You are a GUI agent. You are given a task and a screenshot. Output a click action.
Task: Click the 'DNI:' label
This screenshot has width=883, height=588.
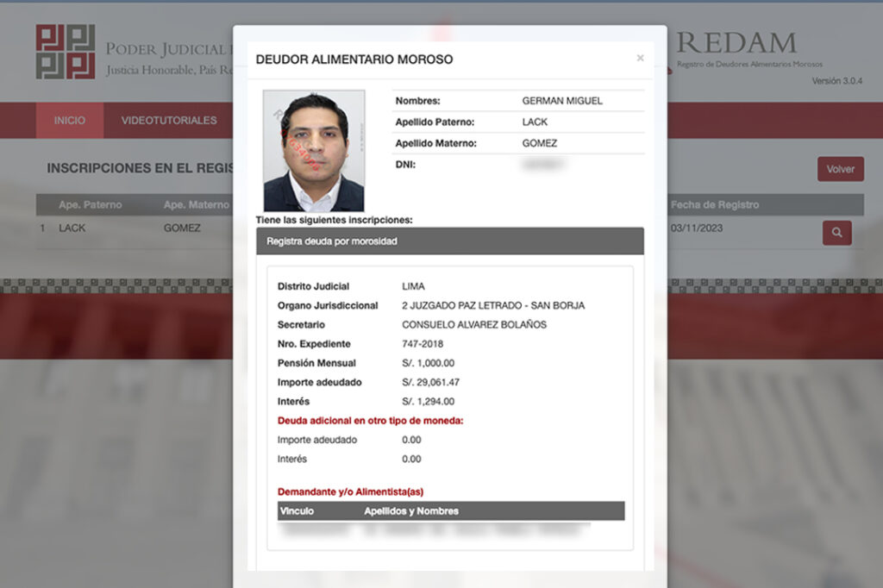point(405,165)
